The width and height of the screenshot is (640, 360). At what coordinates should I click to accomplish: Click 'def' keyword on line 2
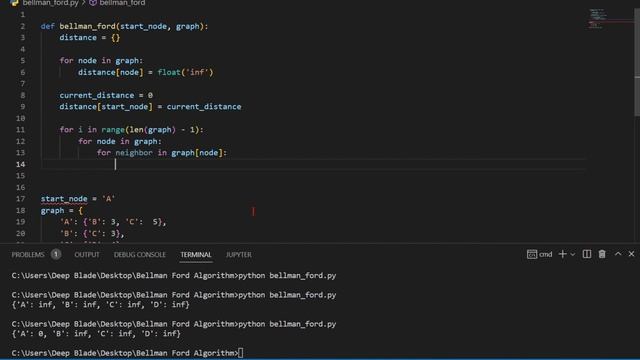tap(47, 26)
